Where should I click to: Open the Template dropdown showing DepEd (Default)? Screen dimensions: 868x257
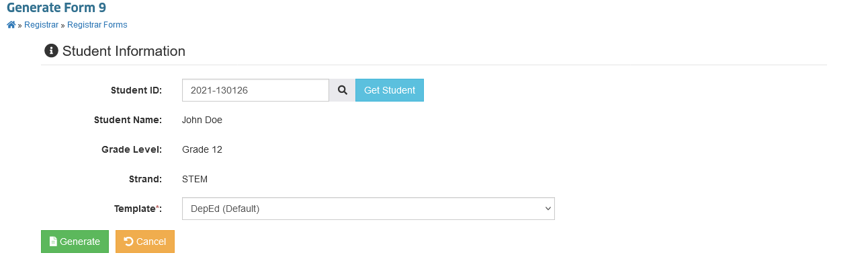[368, 209]
